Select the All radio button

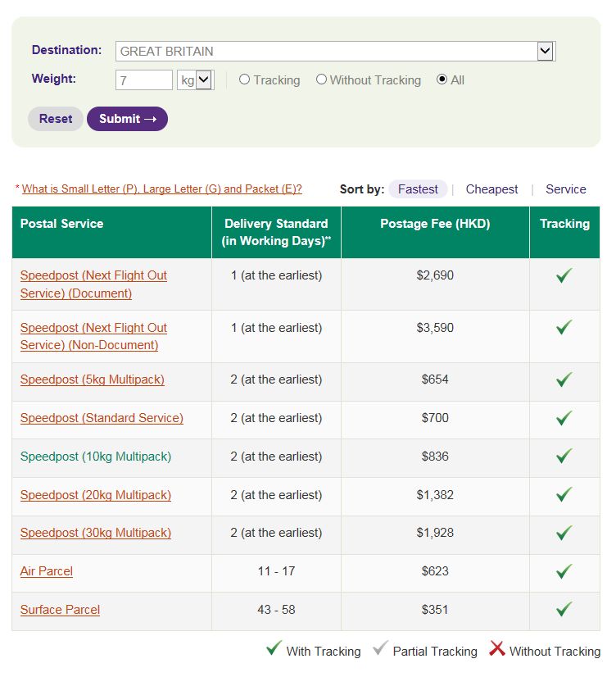point(442,80)
